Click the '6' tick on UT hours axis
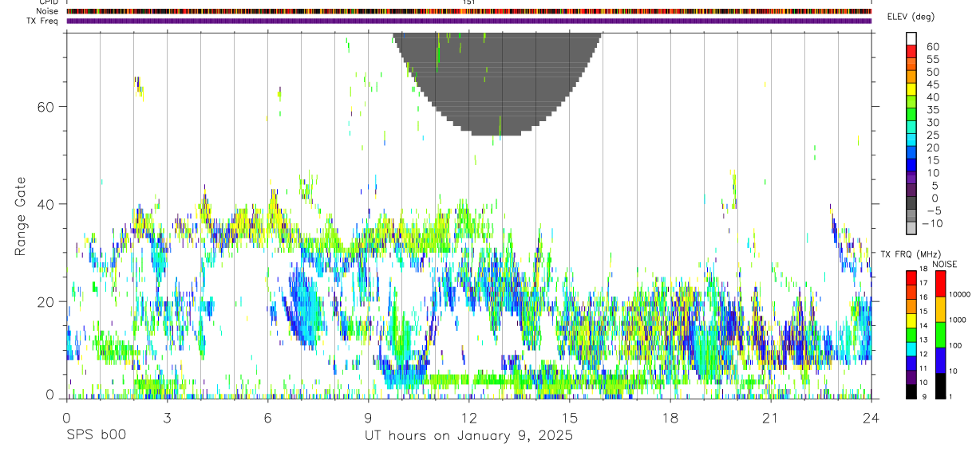The image size is (980, 452). 267,418
